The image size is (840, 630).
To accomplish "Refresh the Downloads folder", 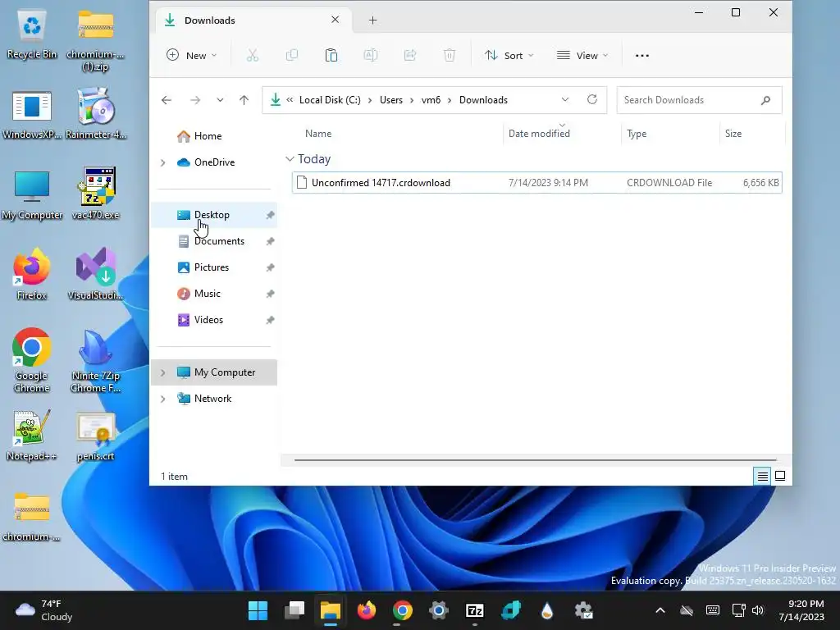I will [592, 99].
